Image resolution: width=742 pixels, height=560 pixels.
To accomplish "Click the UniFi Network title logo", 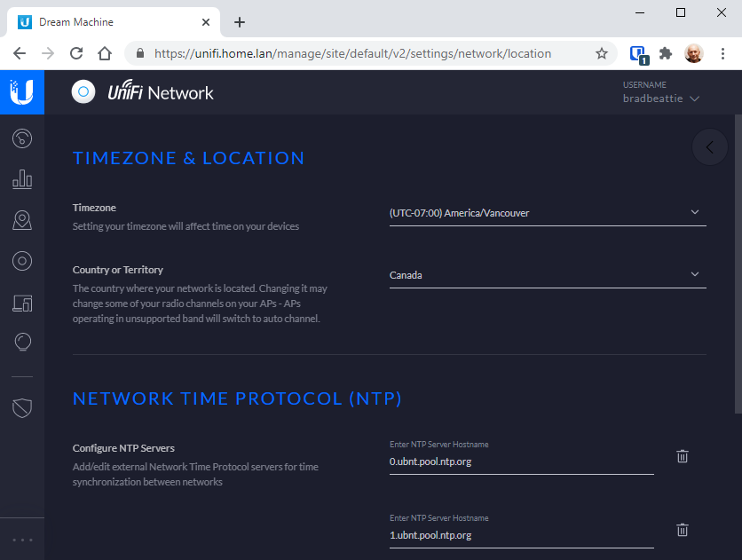I will pyautogui.click(x=161, y=91).
